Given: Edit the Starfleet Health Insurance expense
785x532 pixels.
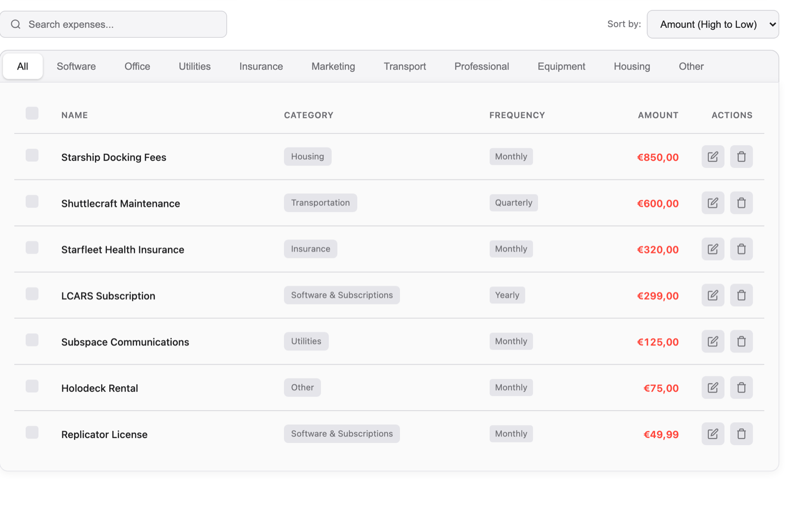Looking at the screenshot, I should 712,249.
